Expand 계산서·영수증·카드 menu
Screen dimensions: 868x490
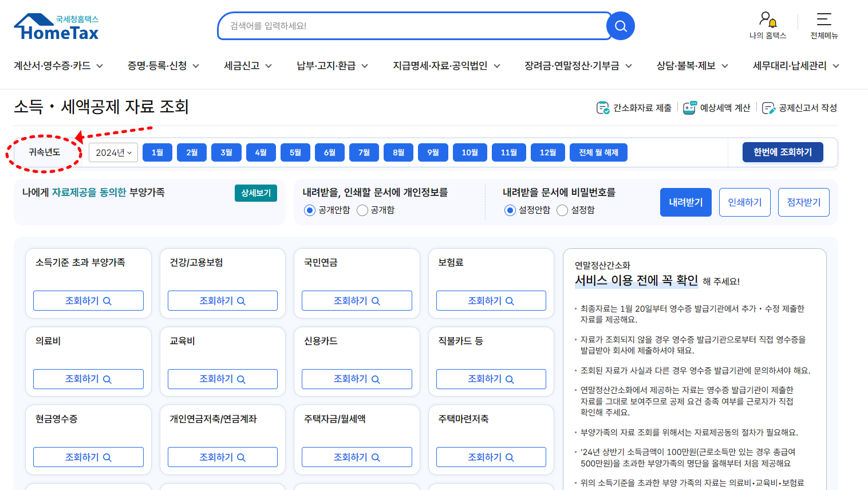pyautogui.click(x=58, y=66)
